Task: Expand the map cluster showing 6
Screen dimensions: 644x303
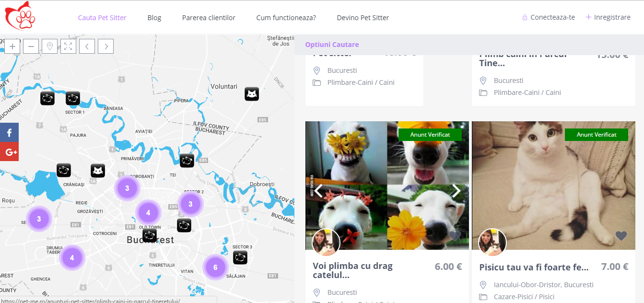Action: click(215, 267)
